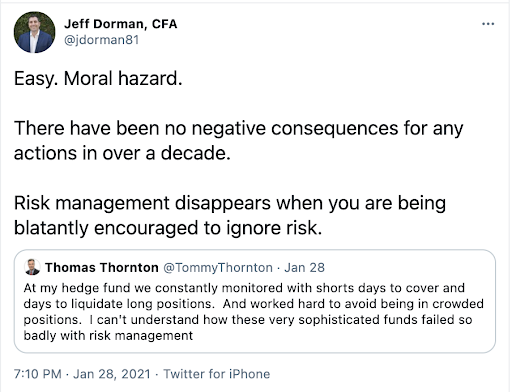Screen dimensions: 512x392
Task: Open the quoted tweet's 'At my hedge fund' line
Action: [x=244, y=288]
